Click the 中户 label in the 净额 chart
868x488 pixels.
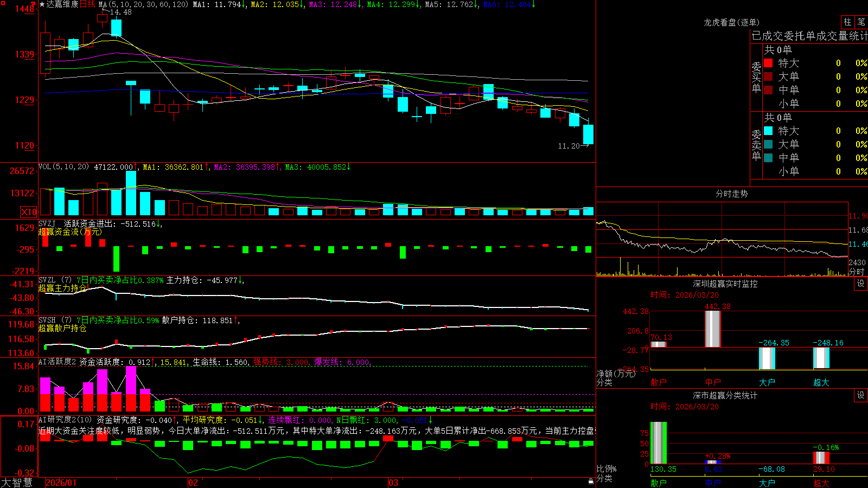(x=713, y=382)
